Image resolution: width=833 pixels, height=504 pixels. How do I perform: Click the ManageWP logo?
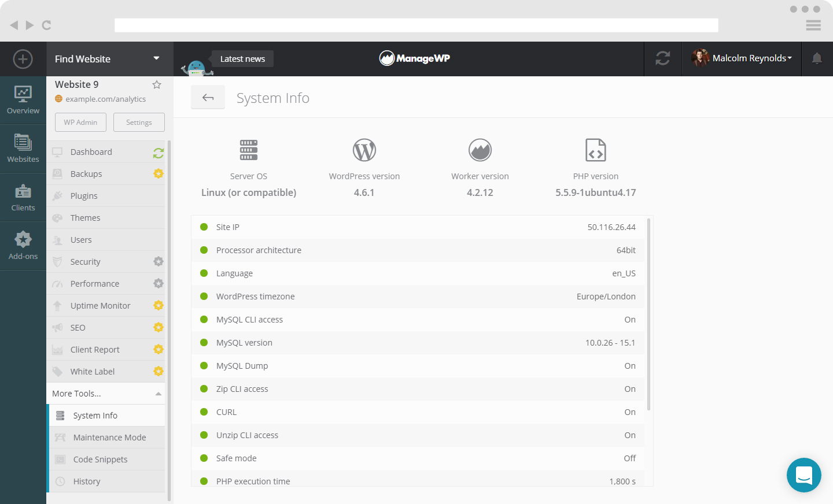(x=415, y=58)
